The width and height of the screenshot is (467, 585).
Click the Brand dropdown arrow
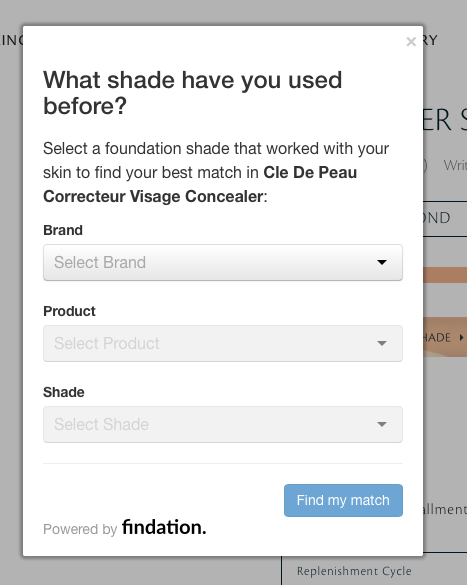pyautogui.click(x=382, y=262)
